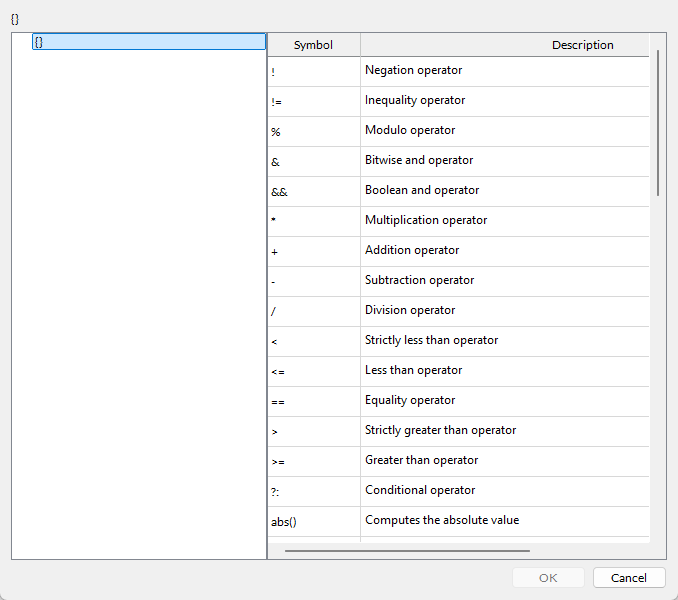Click the {} expression input field

pos(148,42)
